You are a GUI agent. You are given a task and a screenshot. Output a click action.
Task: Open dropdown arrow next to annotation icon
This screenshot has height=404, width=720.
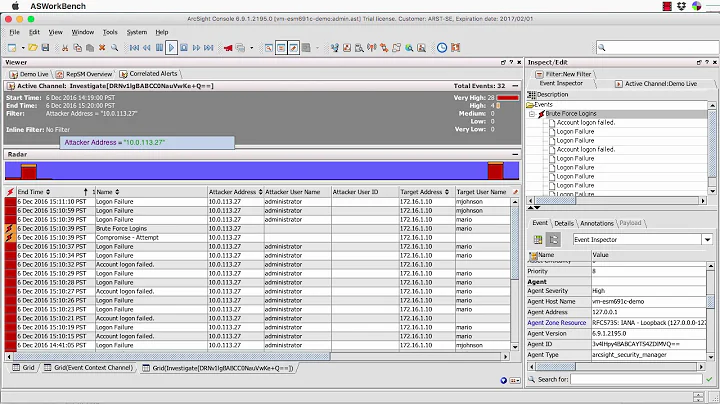pos(251,48)
